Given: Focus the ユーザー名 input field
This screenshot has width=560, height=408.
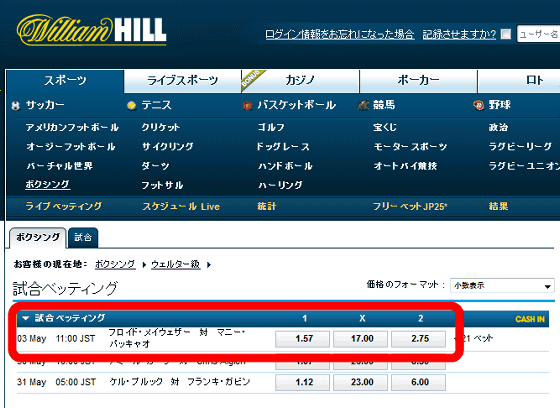Looking at the screenshot, I should [538, 34].
